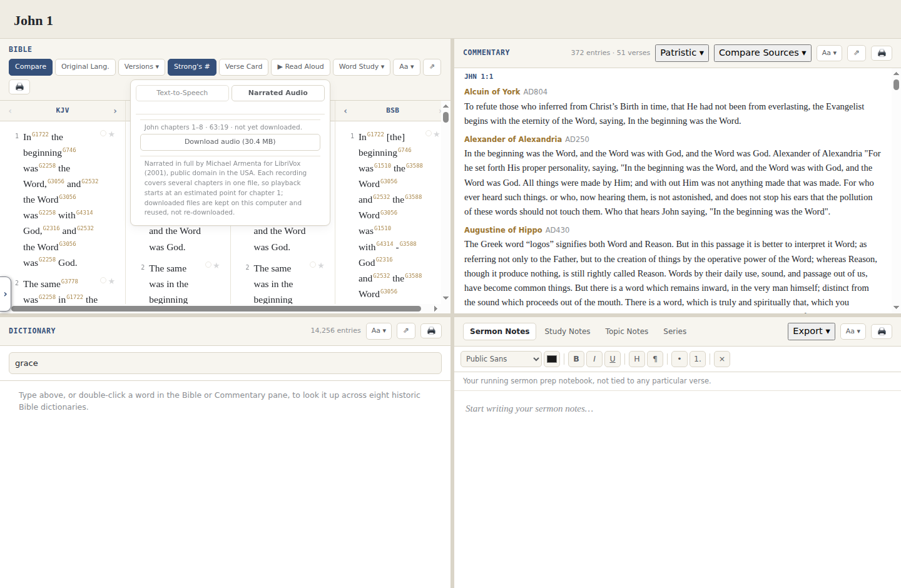Open the Study Notes tab
901x588 pixels.
coord(568,332)
